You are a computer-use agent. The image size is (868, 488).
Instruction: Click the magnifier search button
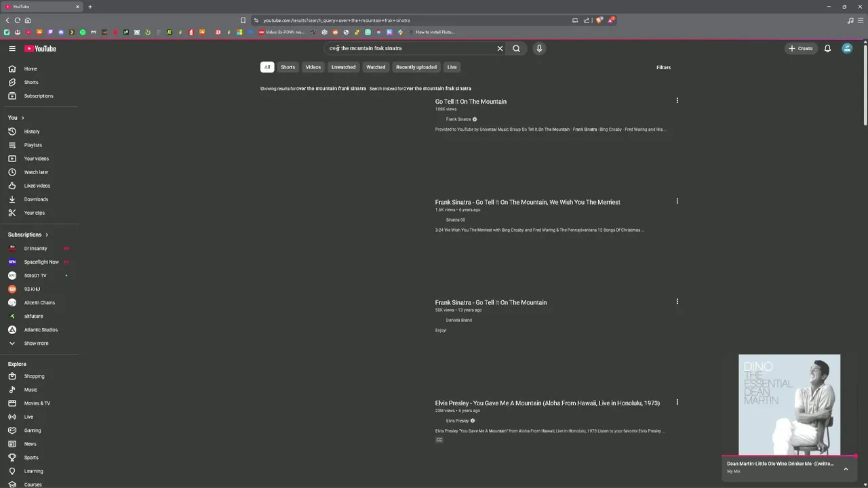click(516, 48)
